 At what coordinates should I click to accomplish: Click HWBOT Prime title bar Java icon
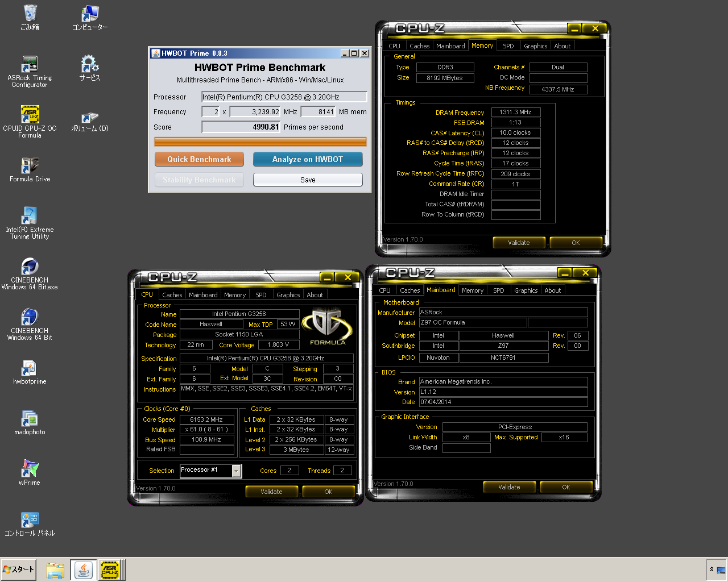coord(155,53)
